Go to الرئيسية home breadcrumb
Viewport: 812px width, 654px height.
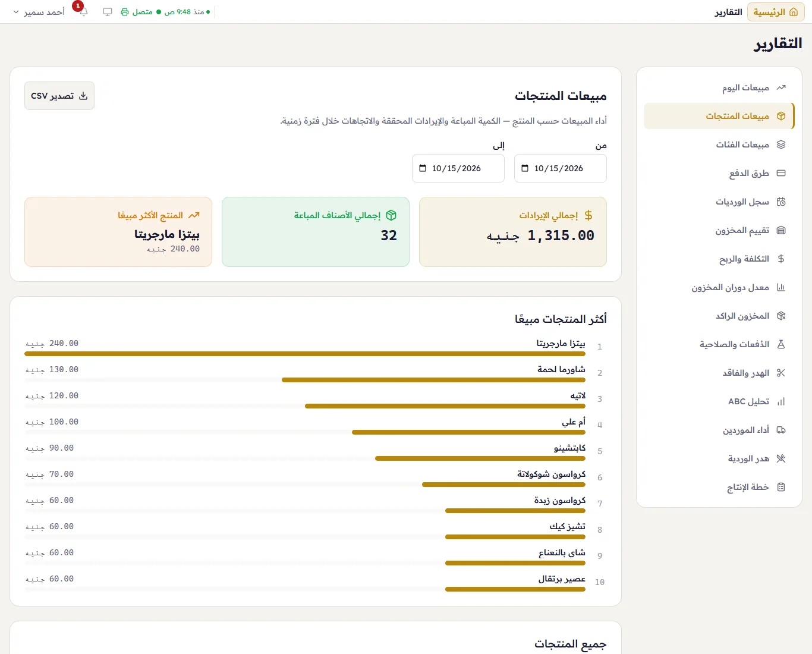776,12
